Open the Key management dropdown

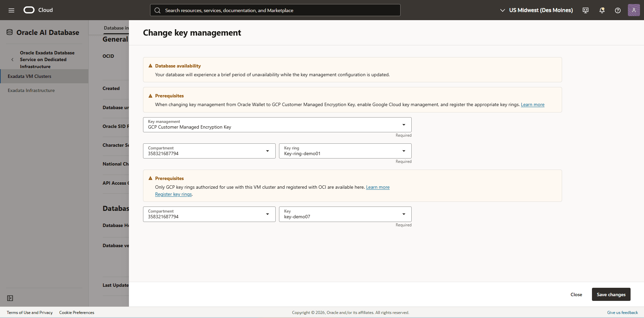404,125
